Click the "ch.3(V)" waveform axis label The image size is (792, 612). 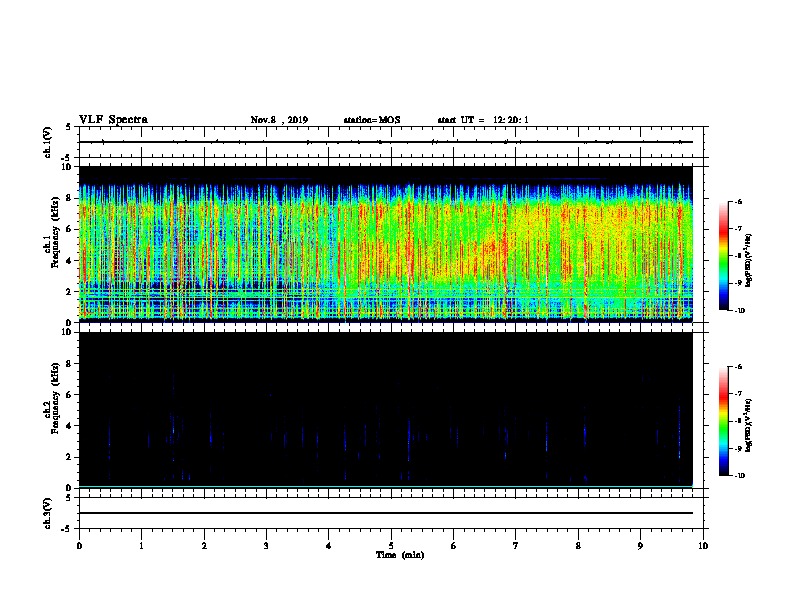click(48, 513)
